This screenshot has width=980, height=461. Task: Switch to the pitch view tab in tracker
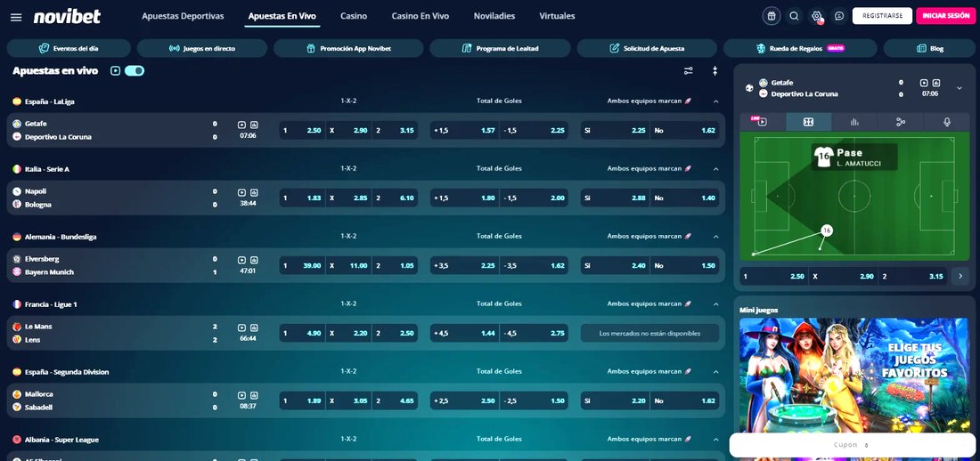click(x=808, y=122)
